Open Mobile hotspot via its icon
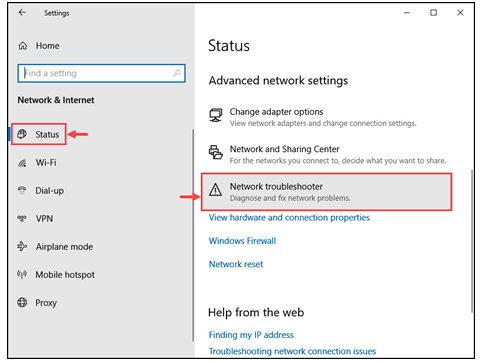This screenshot has width=481, height=361. pos(22,275)
